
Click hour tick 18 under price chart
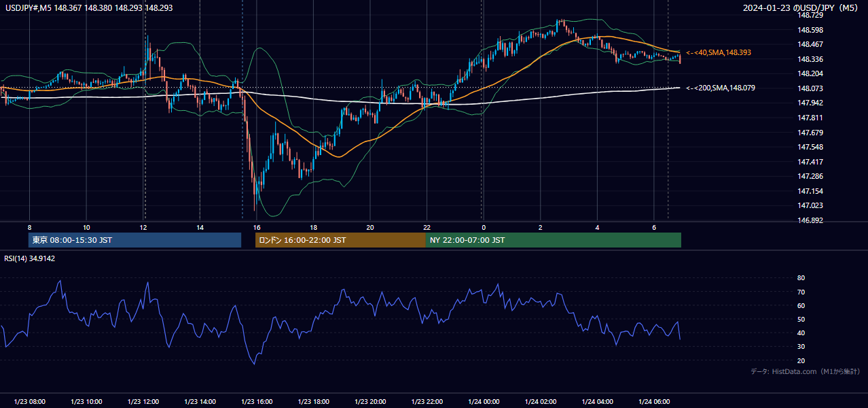tap(313, 227)
